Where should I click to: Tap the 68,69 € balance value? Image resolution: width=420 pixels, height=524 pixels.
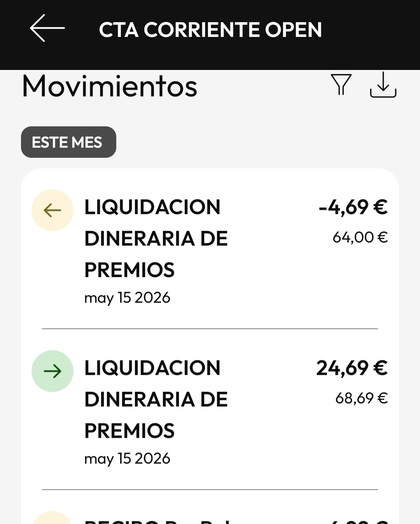[362, 398]
